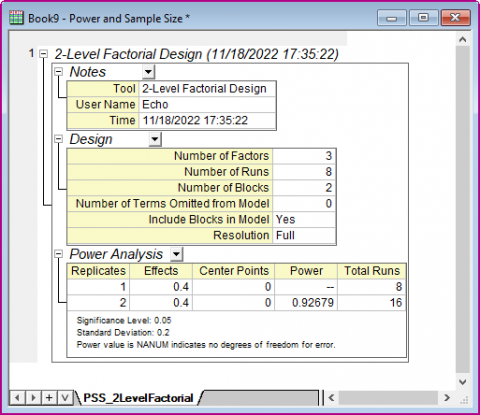Maximize the Book9 window
This screenshot has width=480, height=415.
coord(423,18)
